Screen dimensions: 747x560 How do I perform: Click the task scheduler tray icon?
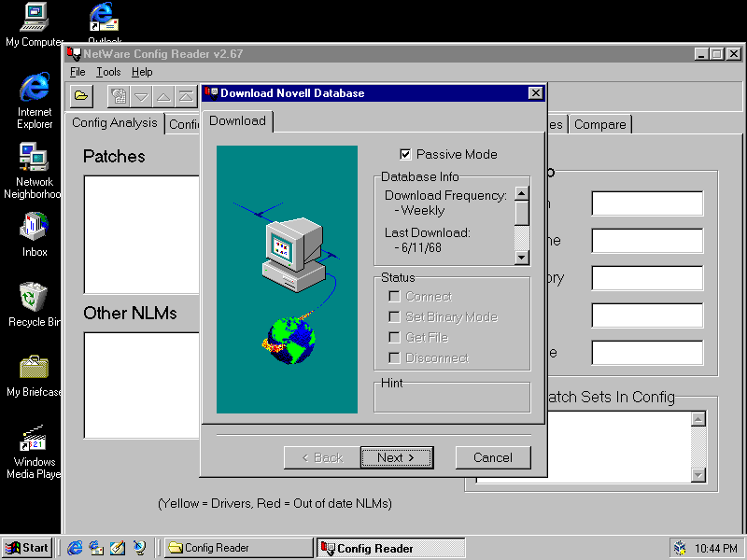point(681,548)
